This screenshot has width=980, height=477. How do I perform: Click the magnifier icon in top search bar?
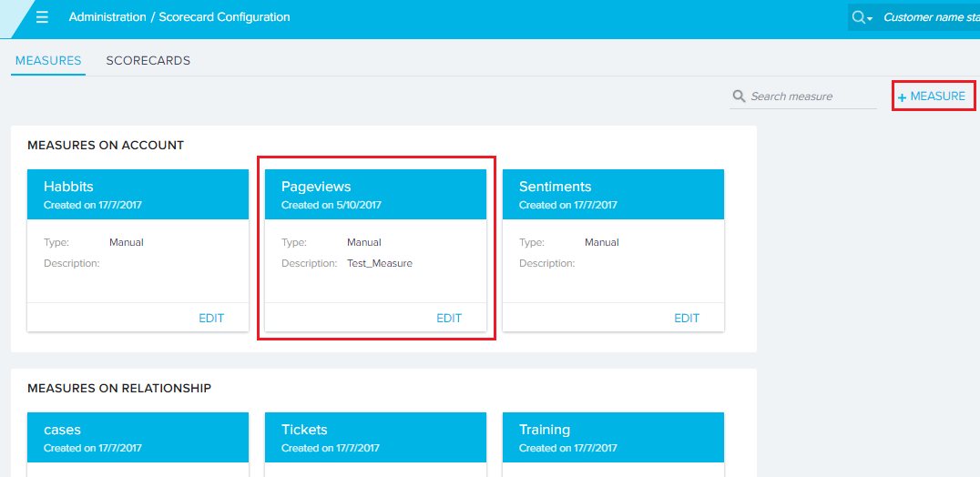click(x=859, y=17)
